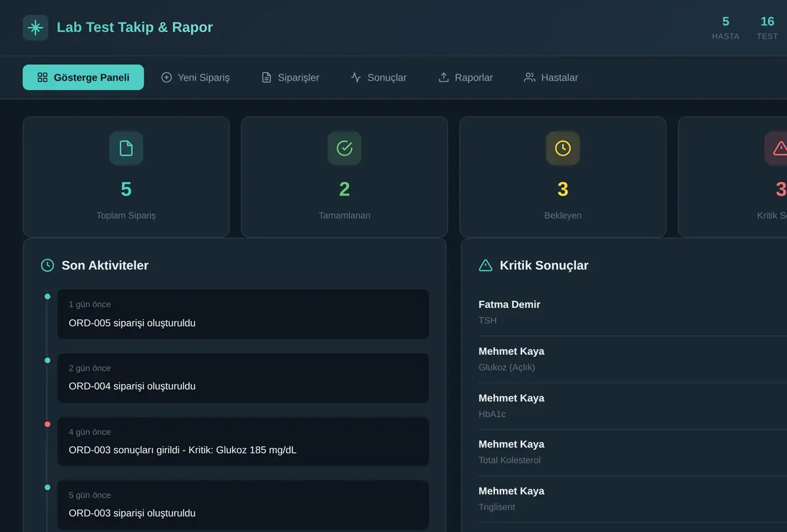Switch to the Siparişler tab
The height and width of the screenshot is (532, 787).
coord(290,77)
